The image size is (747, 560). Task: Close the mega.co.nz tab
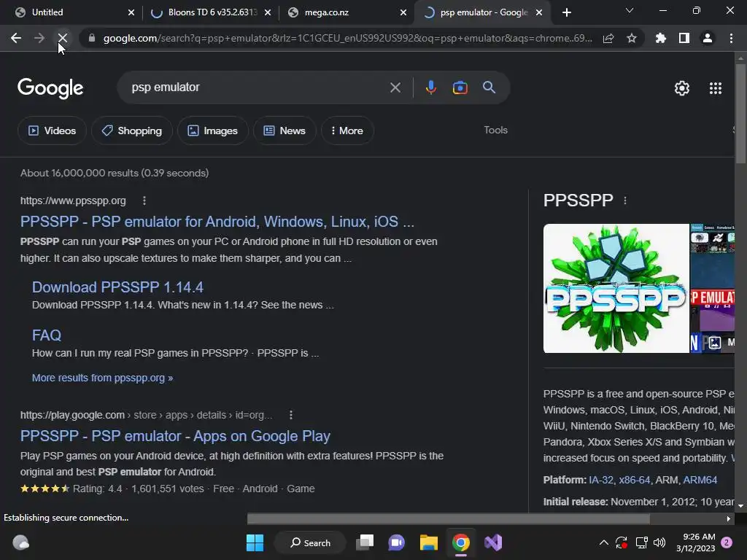[403, 12]
